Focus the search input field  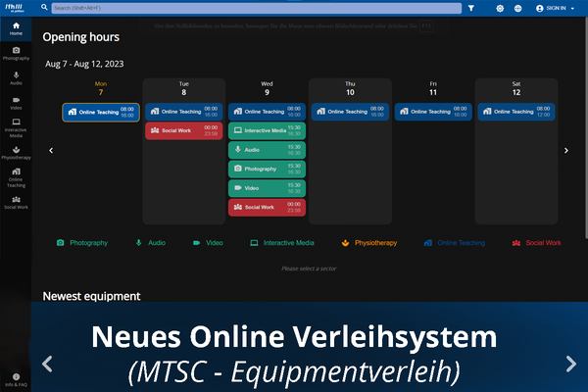(x=255, y=8)
